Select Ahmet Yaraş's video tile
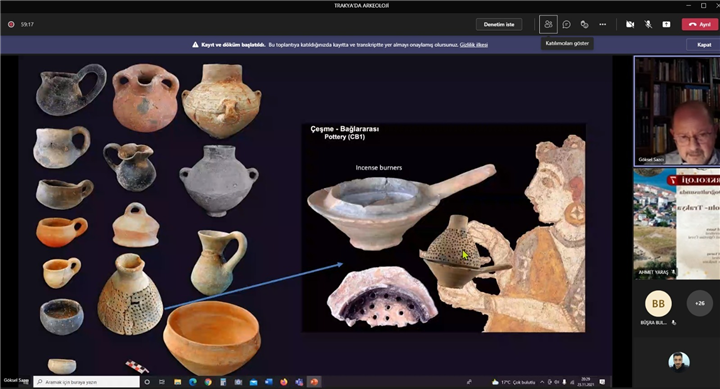 pyautogui.click(x=677, y=224)
